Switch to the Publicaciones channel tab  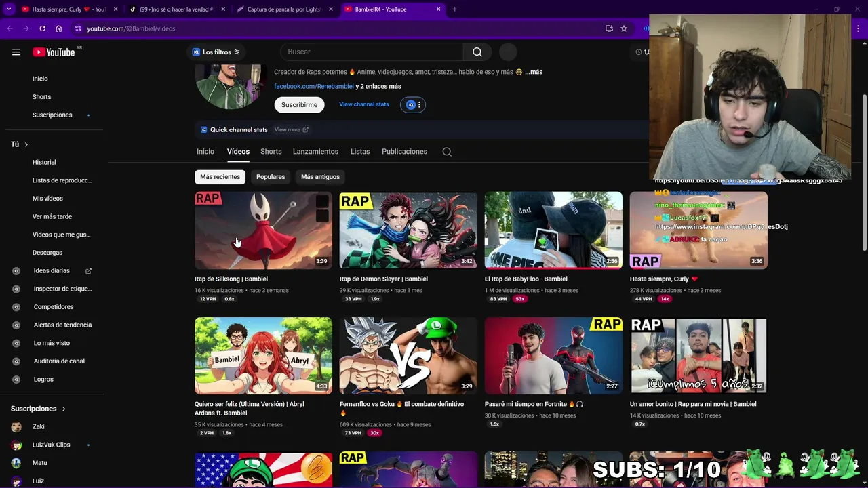point(404,152)
